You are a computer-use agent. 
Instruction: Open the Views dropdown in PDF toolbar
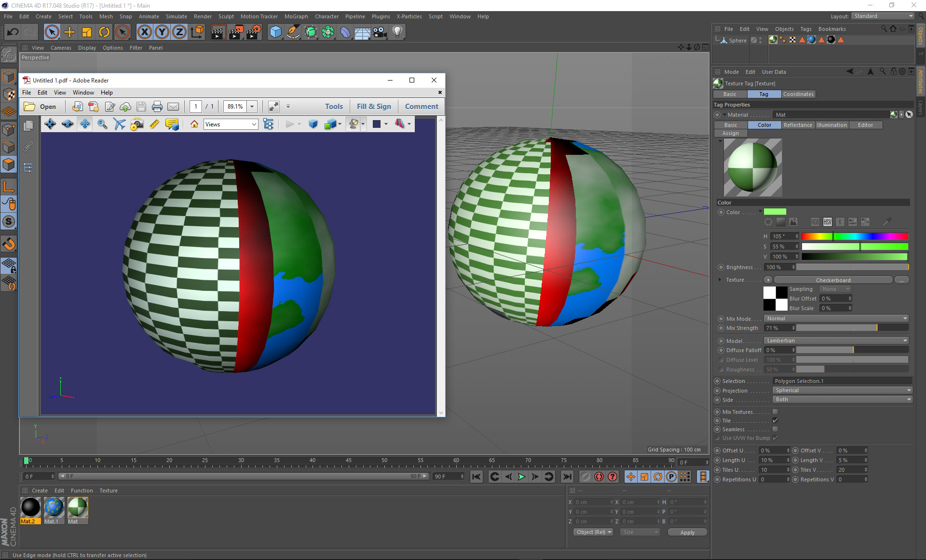231,124
